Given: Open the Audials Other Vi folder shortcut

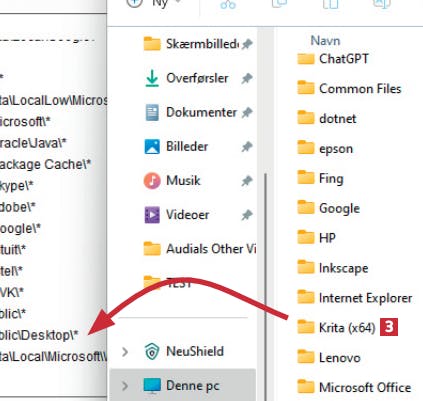Looking at the screenshot, I should (x=200, y=249).
